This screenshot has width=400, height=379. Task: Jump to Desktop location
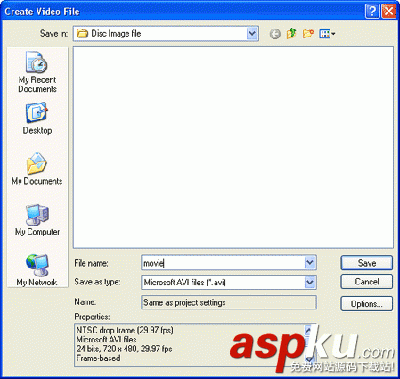(x=37, y=119)
